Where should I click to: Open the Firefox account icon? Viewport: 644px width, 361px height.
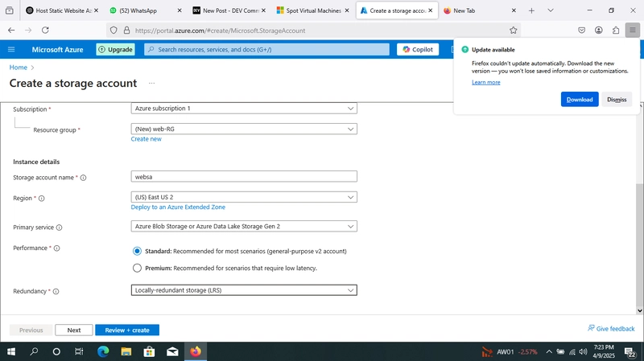coord(599,30)
